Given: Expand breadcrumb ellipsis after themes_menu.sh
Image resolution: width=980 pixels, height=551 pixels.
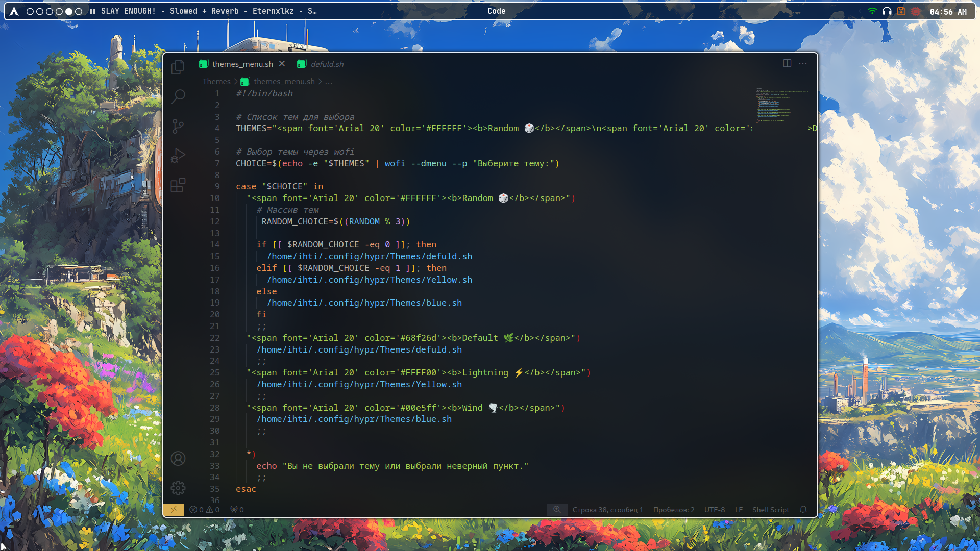Looking at the screenshot, I should click(329, 82).
